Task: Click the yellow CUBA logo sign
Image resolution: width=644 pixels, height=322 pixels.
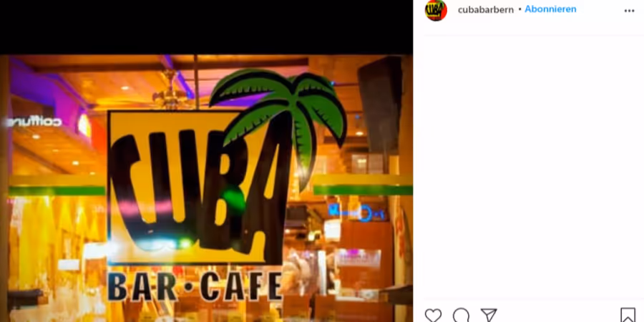Action: pyautogui.click(x=196, y=187)
